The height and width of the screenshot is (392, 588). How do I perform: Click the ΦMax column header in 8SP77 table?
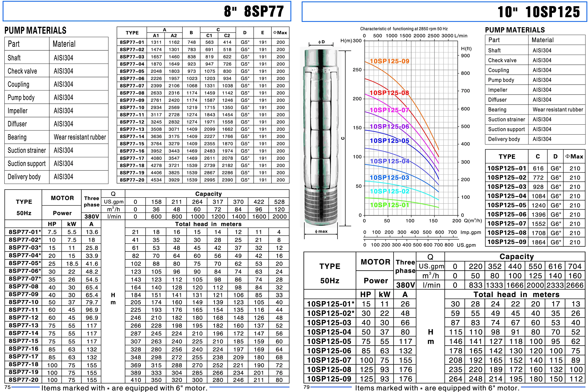tap(280, 33)
